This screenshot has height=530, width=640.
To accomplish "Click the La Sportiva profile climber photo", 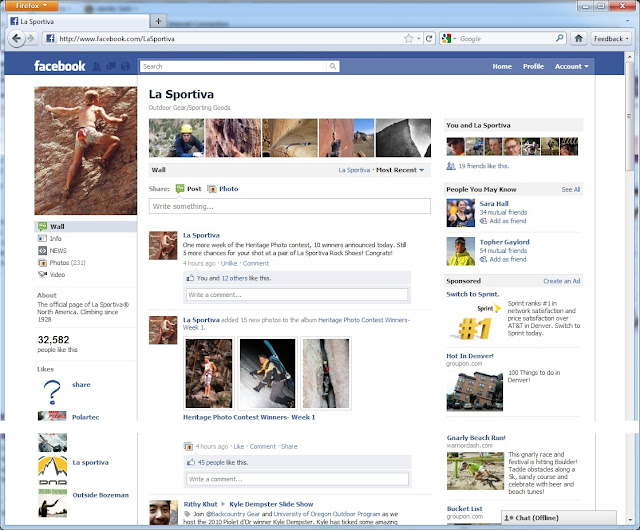I will click(x=86, y=151).
